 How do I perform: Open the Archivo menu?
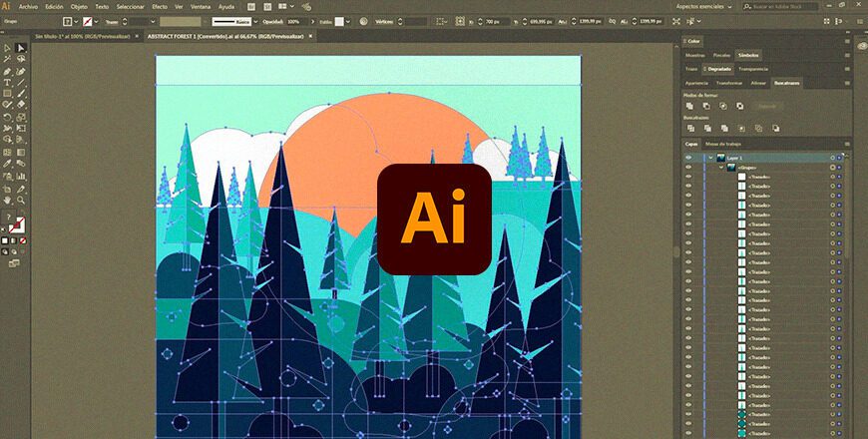pos(28,7)
